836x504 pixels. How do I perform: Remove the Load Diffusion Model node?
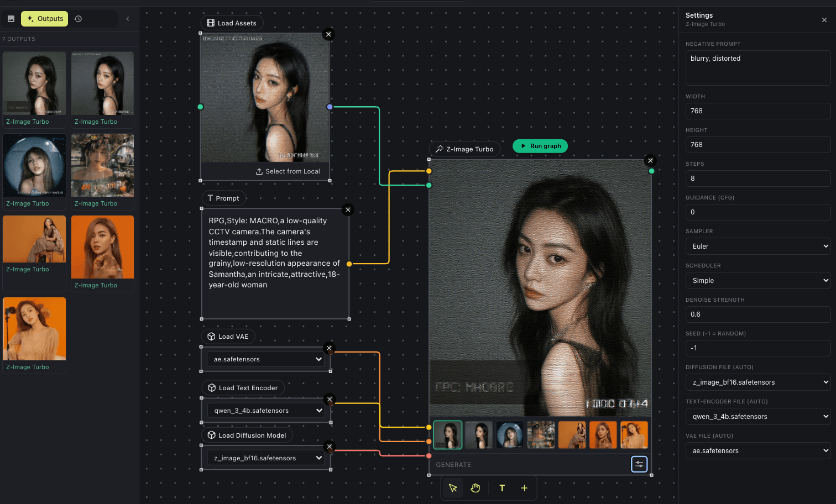[330, 447]
